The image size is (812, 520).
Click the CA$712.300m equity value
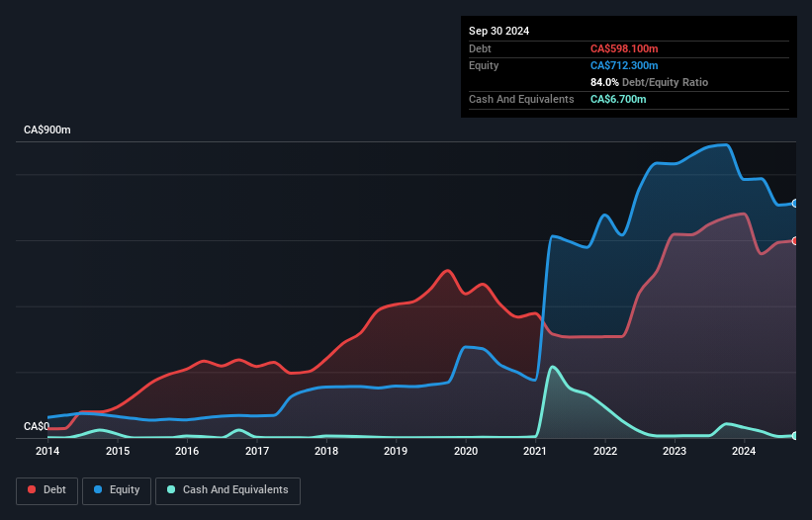pos(624,65)
